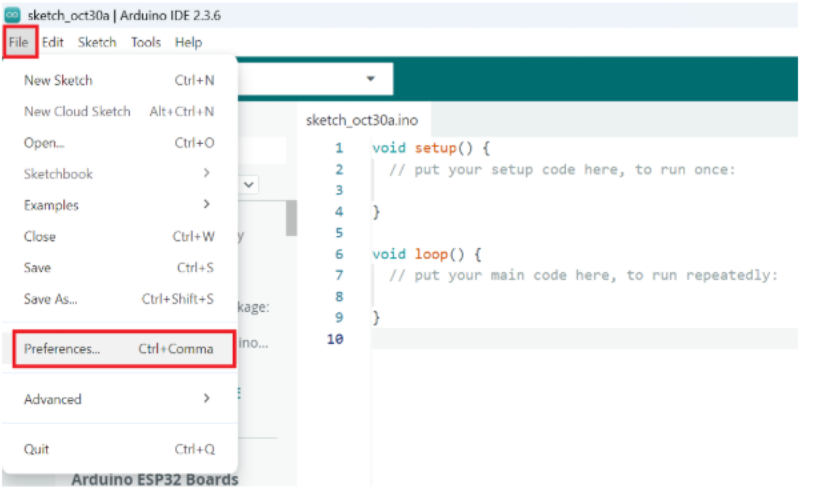This screenshot has width=819, height=504.
Task: Choose Quit from the File menu
Action: tap(119, 449)
